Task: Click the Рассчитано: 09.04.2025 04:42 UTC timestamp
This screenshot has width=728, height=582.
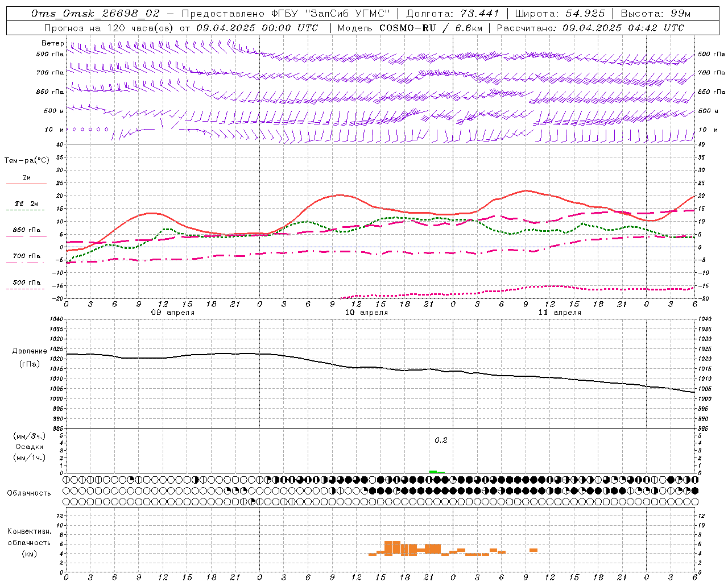Action: (591, 28)
